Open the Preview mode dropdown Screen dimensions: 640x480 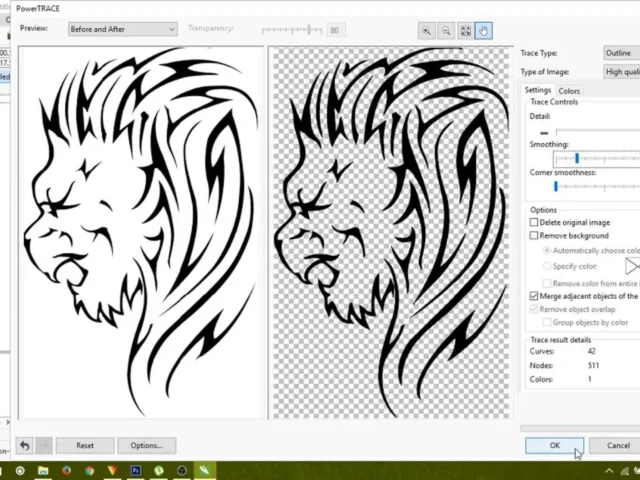(122, 30)
